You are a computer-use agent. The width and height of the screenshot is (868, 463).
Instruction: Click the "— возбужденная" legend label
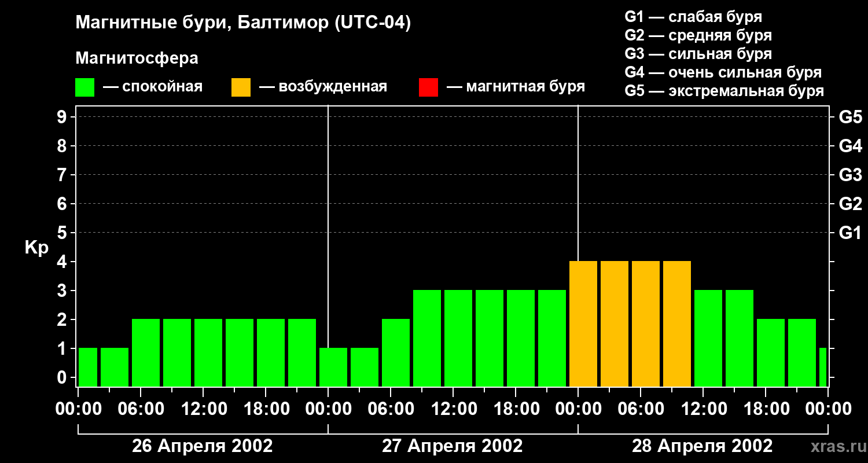click(323, 87)
